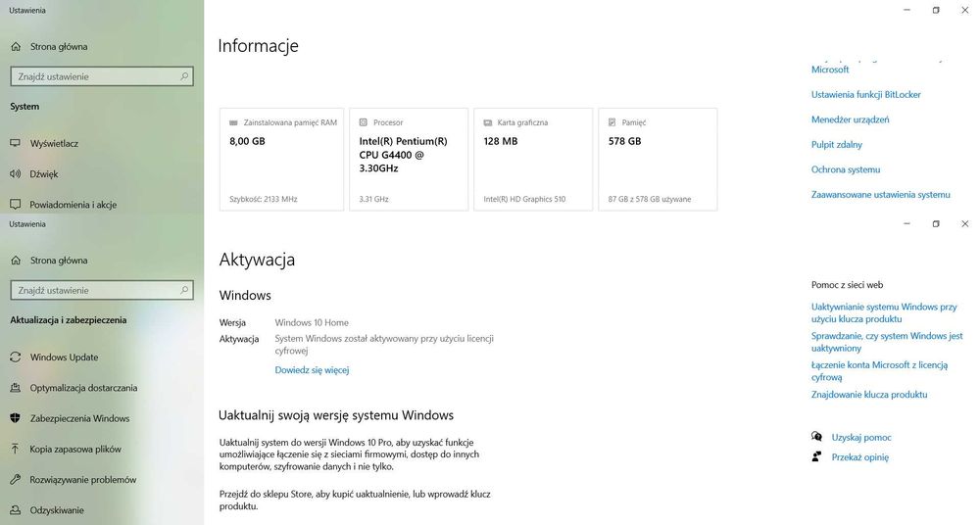
Task: Click the Powiadomienia i akcje icon
Action: pos(15,205)
